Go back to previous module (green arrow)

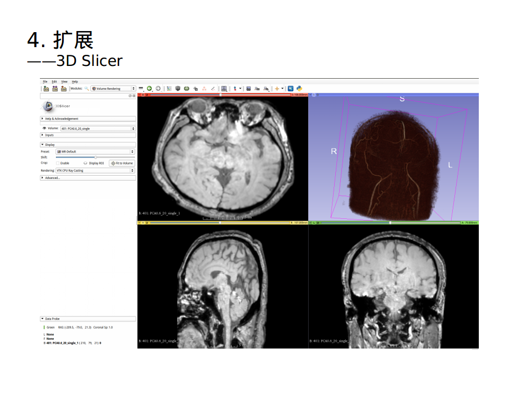[x=149, y=89]
